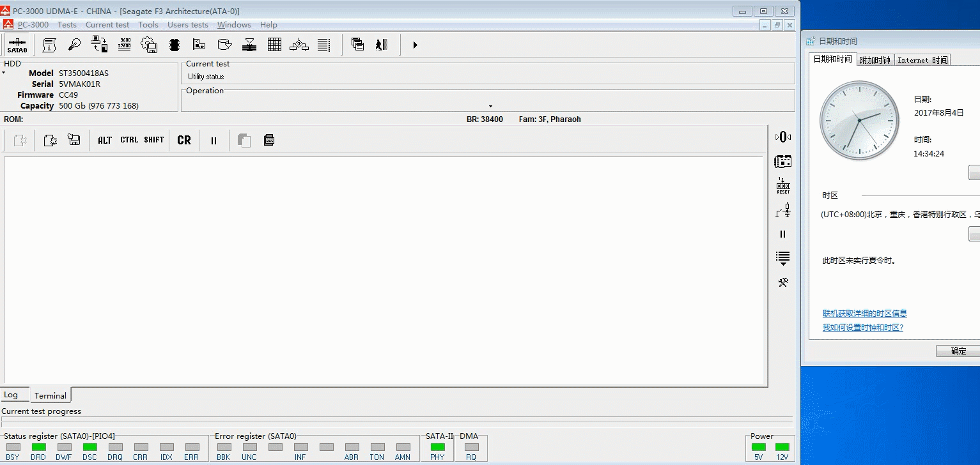Click the circuit board PCB icon
Viewport: 980px width, 465px height.
[199, 45]
